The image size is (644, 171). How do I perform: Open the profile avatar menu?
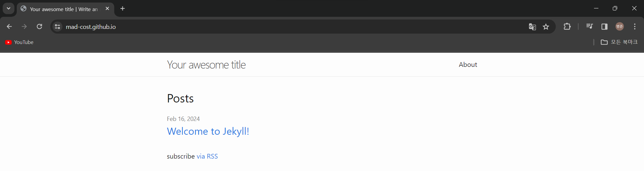620,27
